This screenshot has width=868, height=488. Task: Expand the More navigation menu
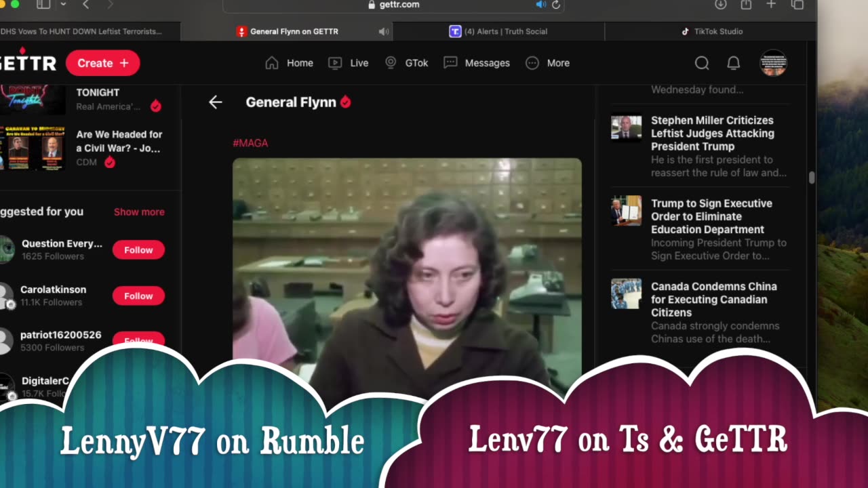(x=548, y=63)
